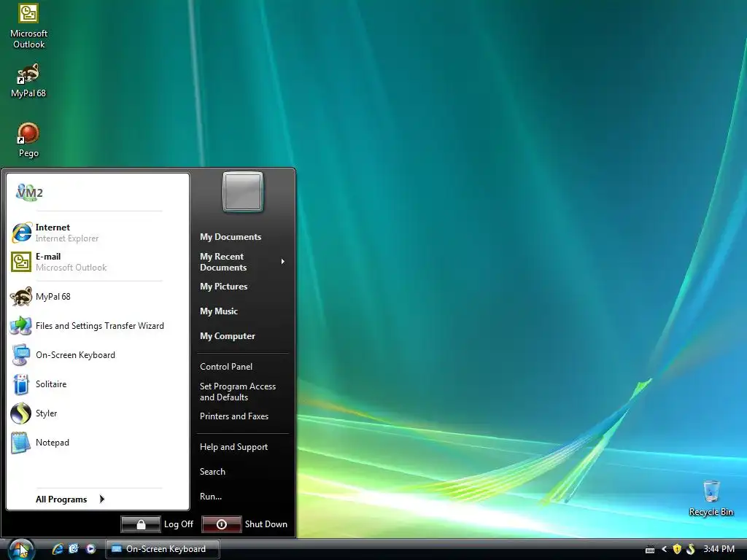This screenshot has height=560, width=747.
Task: Expand My Recent Documents submenu arrow
Action: click(283, 262)
